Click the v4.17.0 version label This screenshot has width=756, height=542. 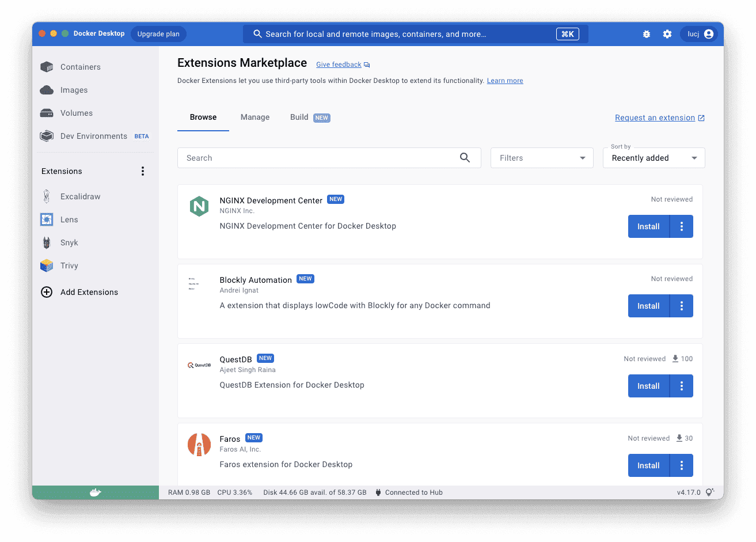(689, 492)
